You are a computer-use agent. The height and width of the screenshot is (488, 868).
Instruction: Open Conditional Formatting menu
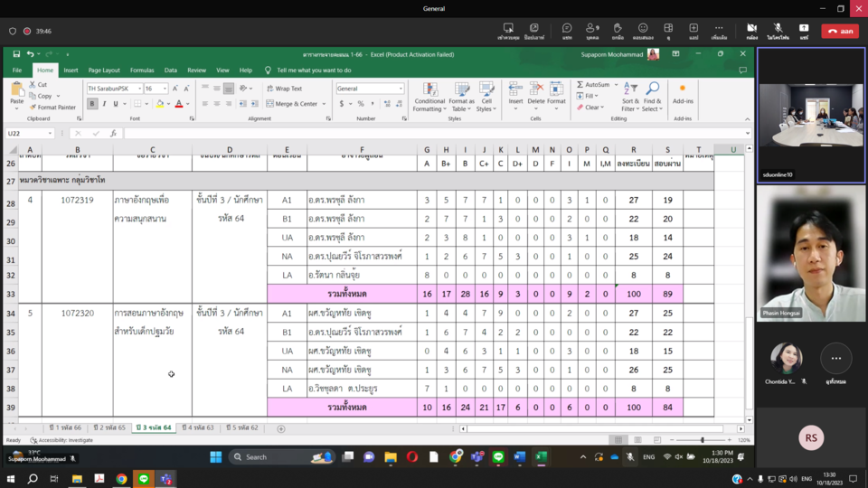(x=429, y=97)
